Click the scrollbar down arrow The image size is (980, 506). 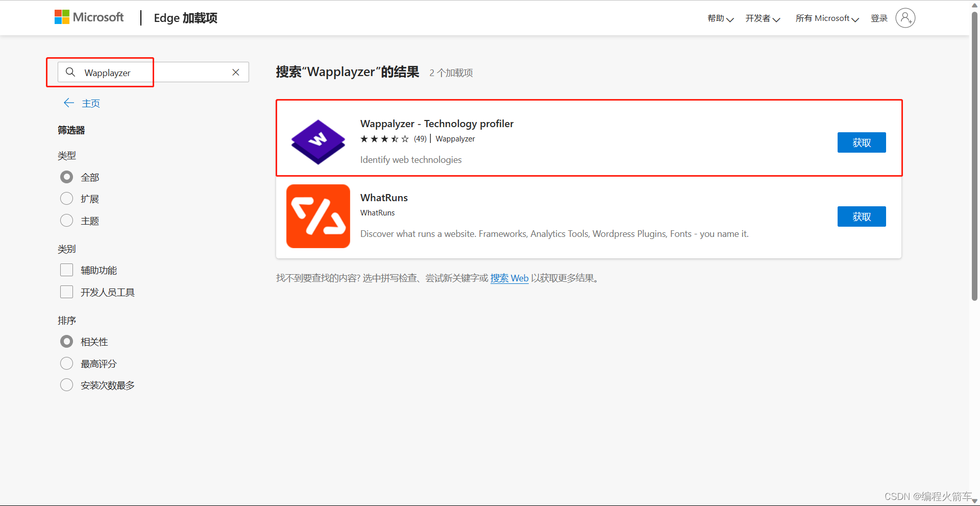[974, 501]
